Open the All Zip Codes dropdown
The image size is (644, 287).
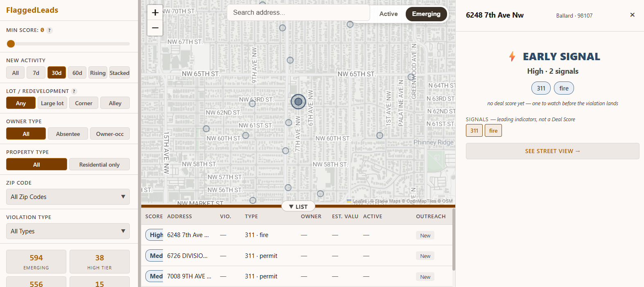(x=68, y=197)
